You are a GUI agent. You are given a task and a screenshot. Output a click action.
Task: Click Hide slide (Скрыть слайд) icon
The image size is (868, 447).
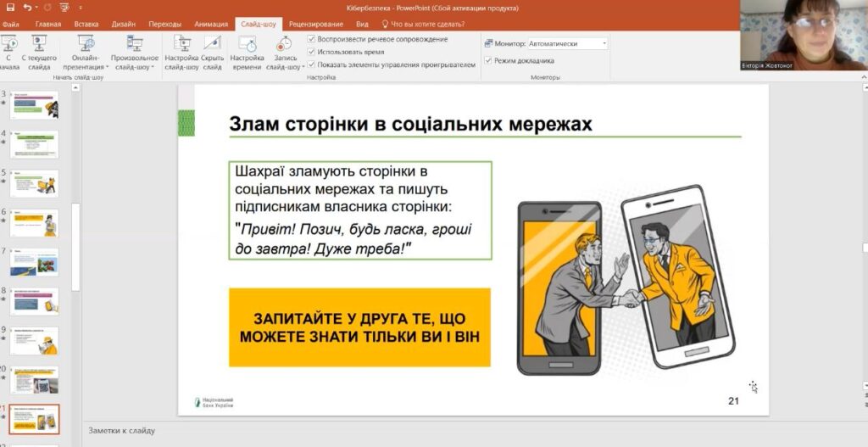point(212,44)
